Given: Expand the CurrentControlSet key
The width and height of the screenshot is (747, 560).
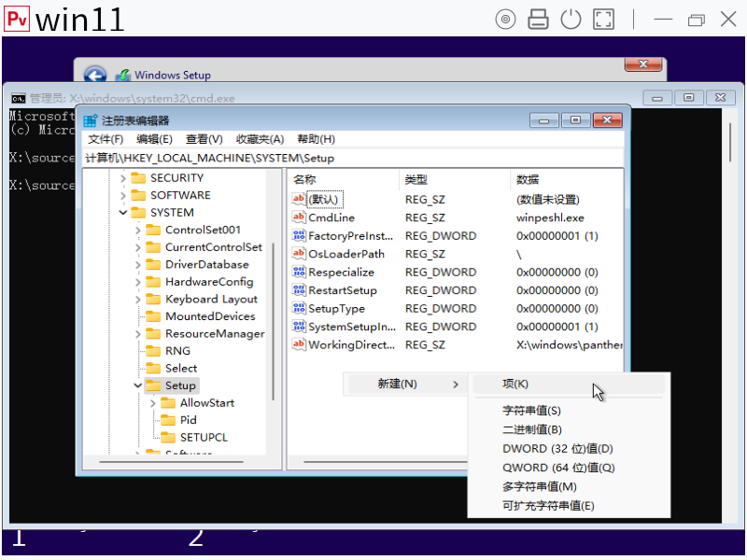Looking at the screenshot, I should click(x=137, y=247).
